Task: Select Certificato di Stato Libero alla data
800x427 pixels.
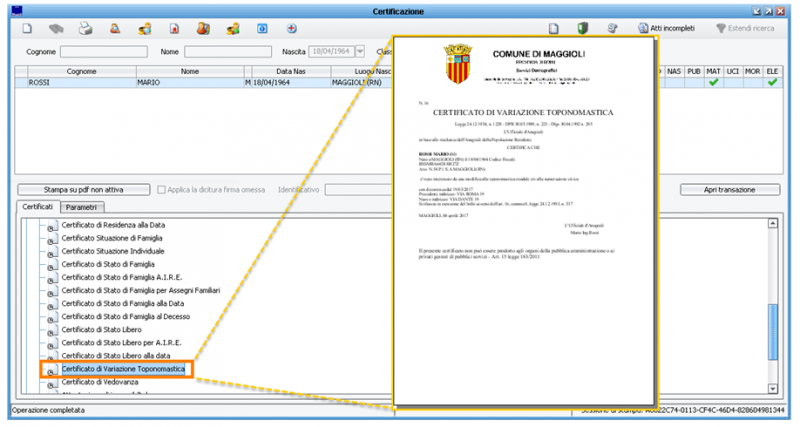Action: click(116, 356)
